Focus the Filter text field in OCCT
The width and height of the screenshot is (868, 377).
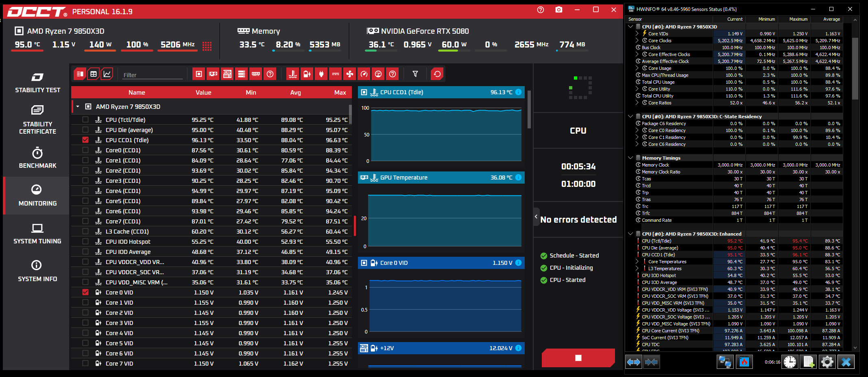point(153,75)
